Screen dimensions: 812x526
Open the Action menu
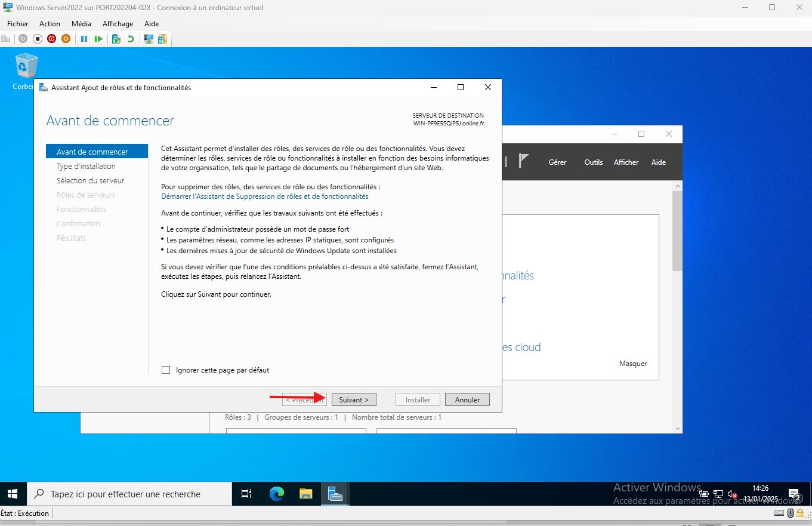50,24
